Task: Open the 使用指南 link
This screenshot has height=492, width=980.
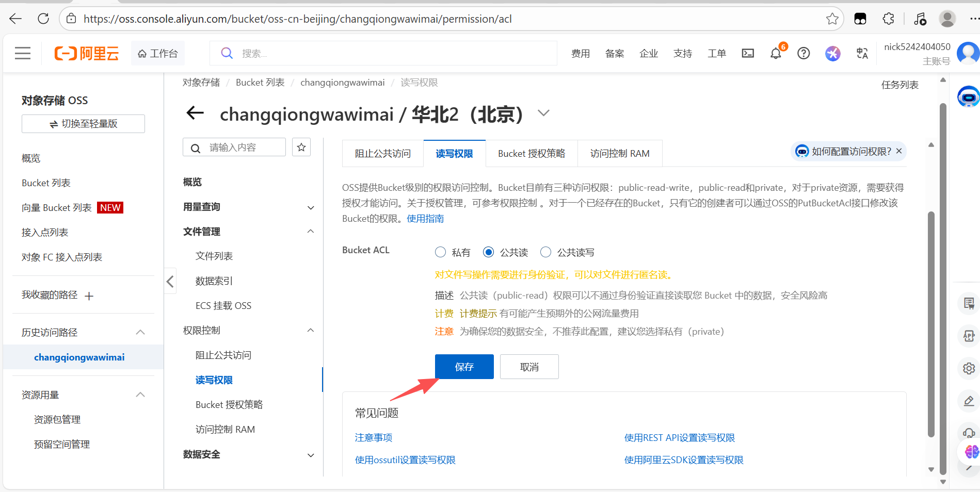Action: click(x=425, y=219)
